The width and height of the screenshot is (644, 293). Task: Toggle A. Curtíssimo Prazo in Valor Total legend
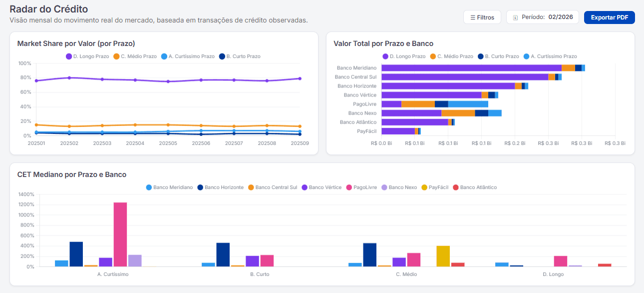pos(550,56)
